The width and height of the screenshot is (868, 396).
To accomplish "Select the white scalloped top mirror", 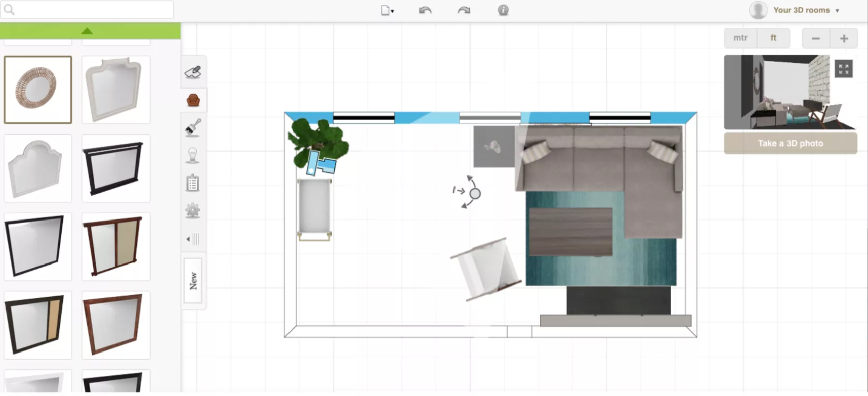I will point(38,168).
